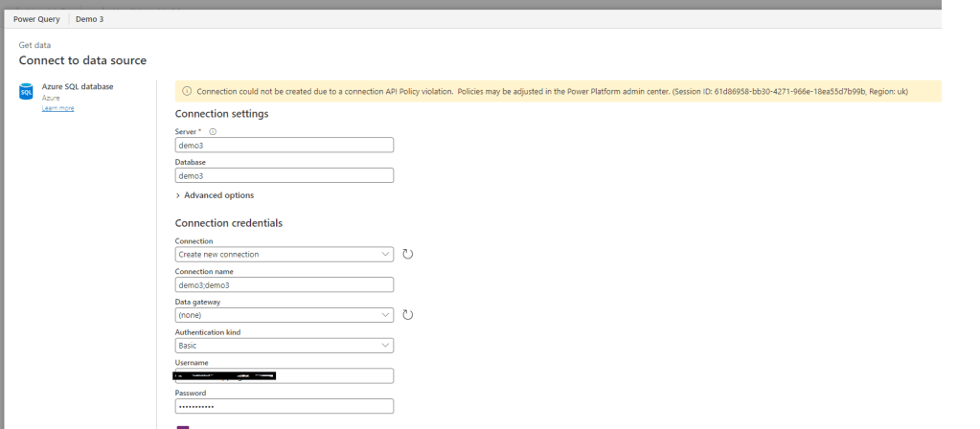Focus the Database input field

click(x=285, y=176)
